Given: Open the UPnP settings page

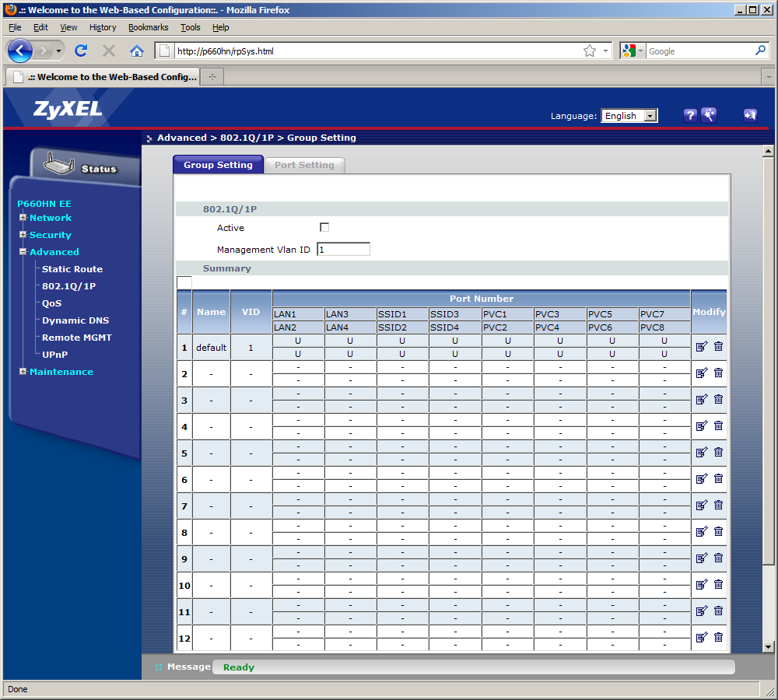Looking at the screenshot, I should tap(54, 354).
